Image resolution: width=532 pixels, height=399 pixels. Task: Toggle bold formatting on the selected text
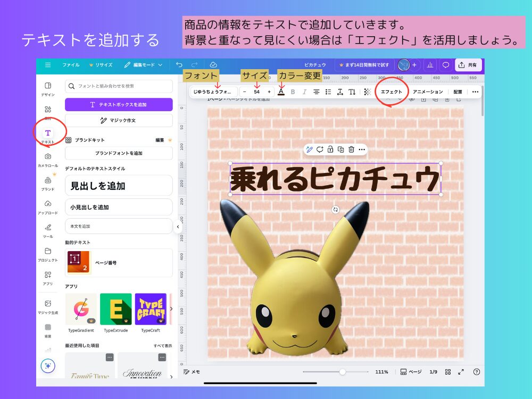293,92
